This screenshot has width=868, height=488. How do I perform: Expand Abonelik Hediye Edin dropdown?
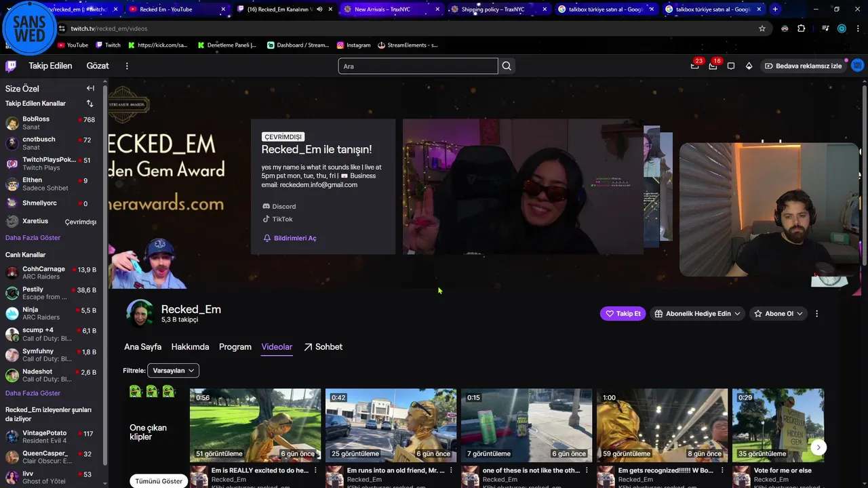tap(697, 314)
